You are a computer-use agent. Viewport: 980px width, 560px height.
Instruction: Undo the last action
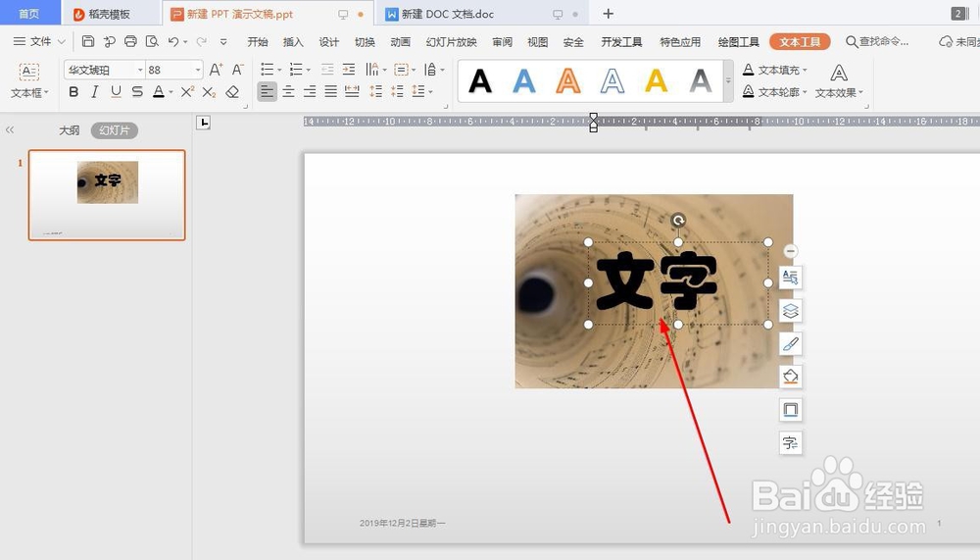tap(173, 41)
